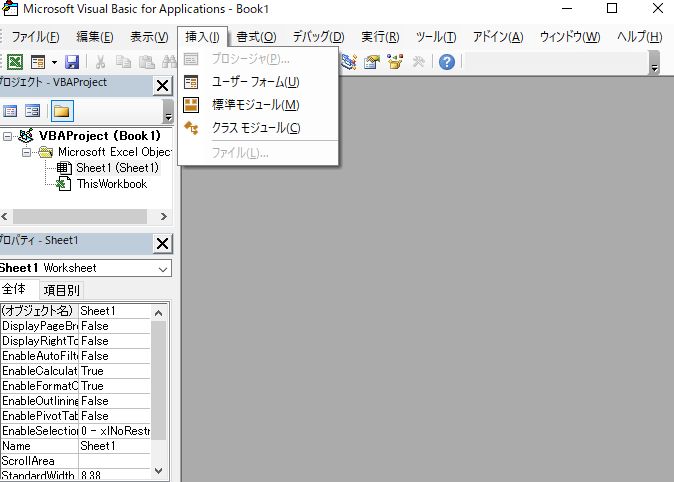
Task: Click the View Microsoft Excel icon
Action: [15, 62]
